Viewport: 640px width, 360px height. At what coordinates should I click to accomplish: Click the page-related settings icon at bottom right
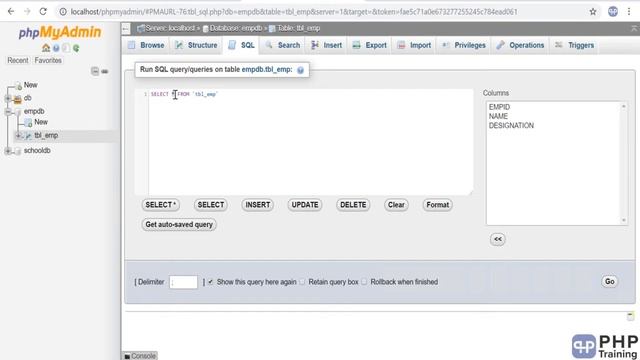tap(630, 316)
